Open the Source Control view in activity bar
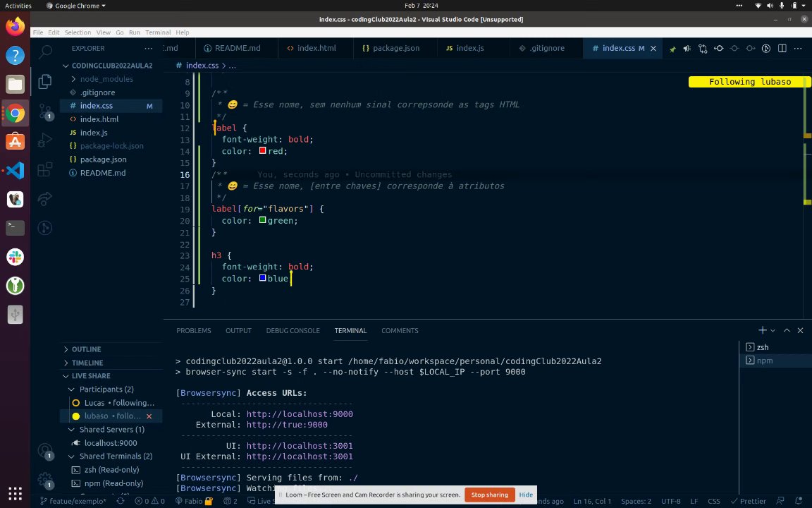Image resolution: width=812 pixels, height=508 pixels. pyautogui.click(x=45, y=111)
